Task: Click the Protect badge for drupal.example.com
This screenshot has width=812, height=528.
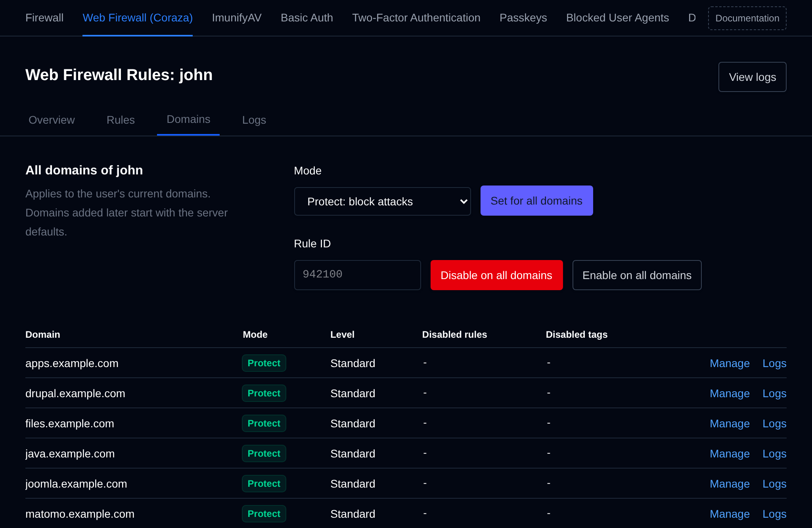Action: coord(264,393)
